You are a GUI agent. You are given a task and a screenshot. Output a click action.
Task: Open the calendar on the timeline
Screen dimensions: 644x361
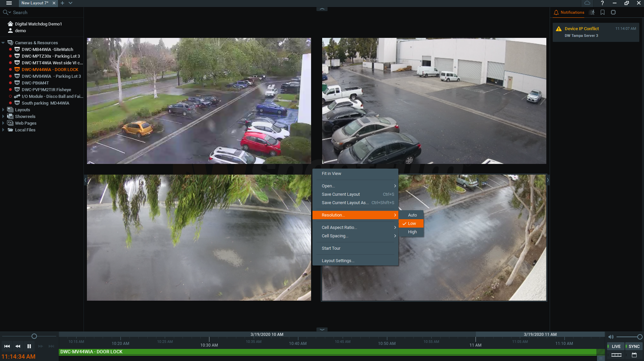[634, 355]
